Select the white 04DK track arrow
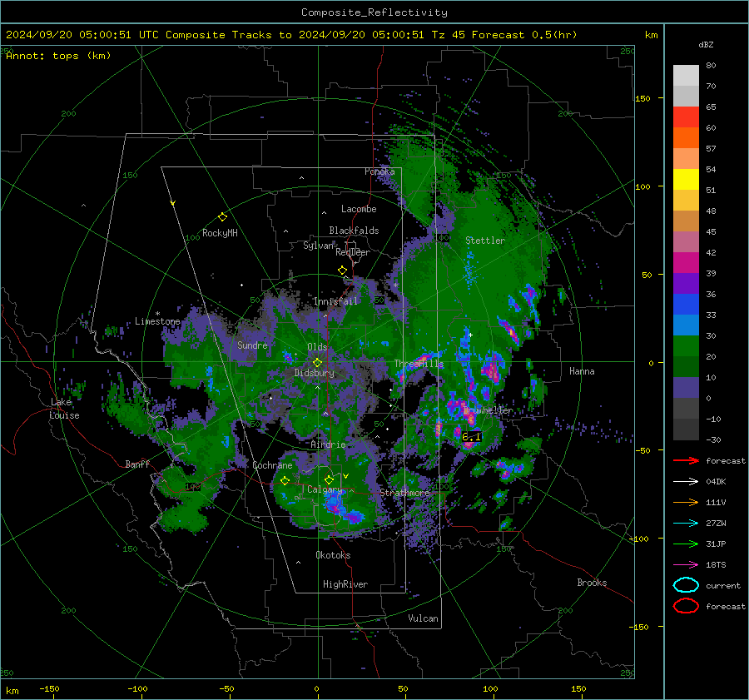 [x=686, y=482]
